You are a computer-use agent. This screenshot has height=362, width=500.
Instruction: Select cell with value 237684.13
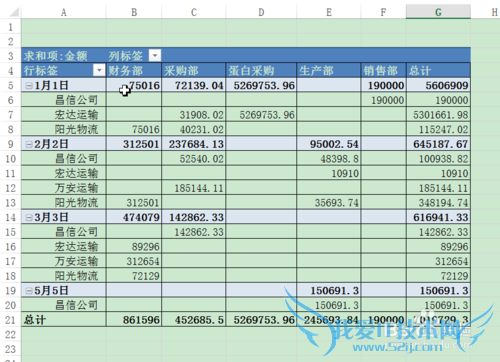pos(194,144)
